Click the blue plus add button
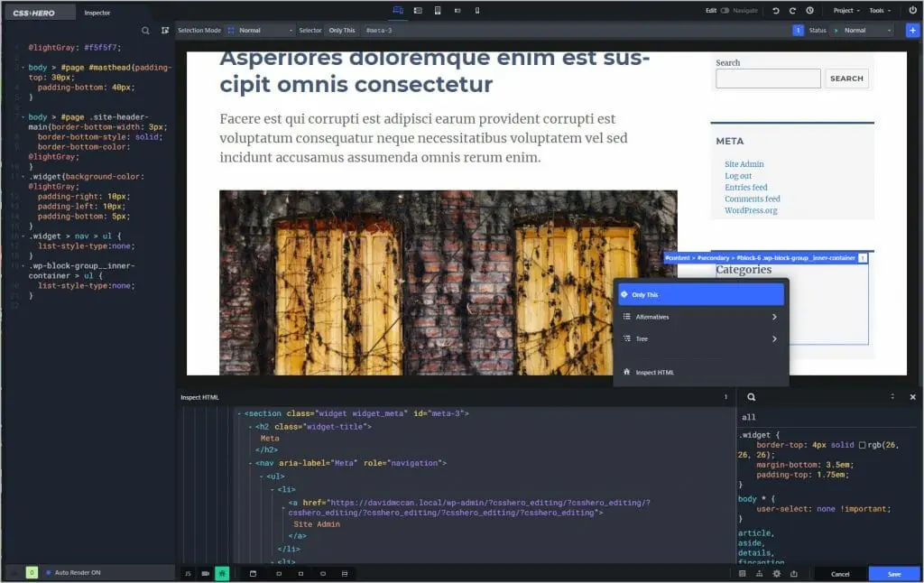The image size is (924, 583). coord(912,30)
